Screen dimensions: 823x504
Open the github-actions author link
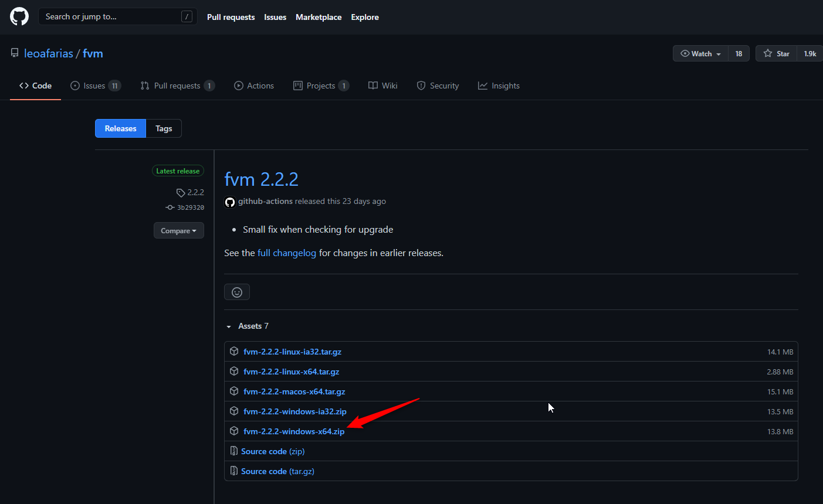click(265, 201)
